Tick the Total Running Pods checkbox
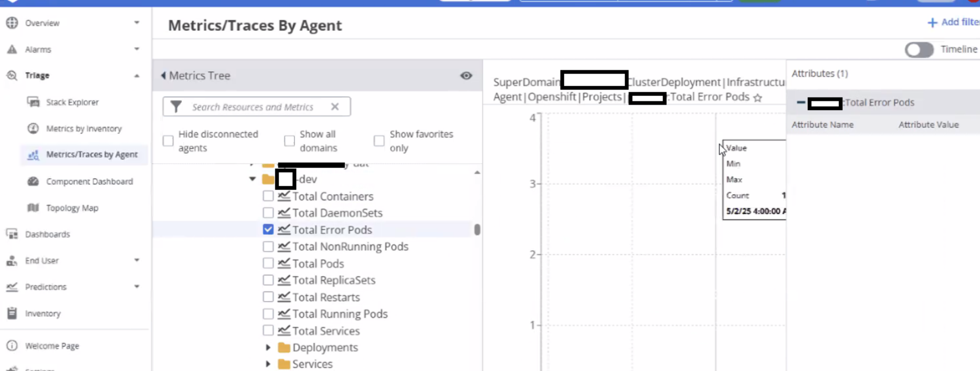980x371 pixels. click(x=268, y=314)
